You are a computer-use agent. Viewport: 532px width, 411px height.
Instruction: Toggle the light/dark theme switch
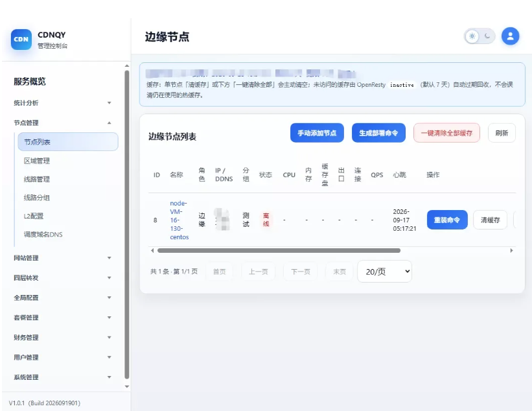480,36
